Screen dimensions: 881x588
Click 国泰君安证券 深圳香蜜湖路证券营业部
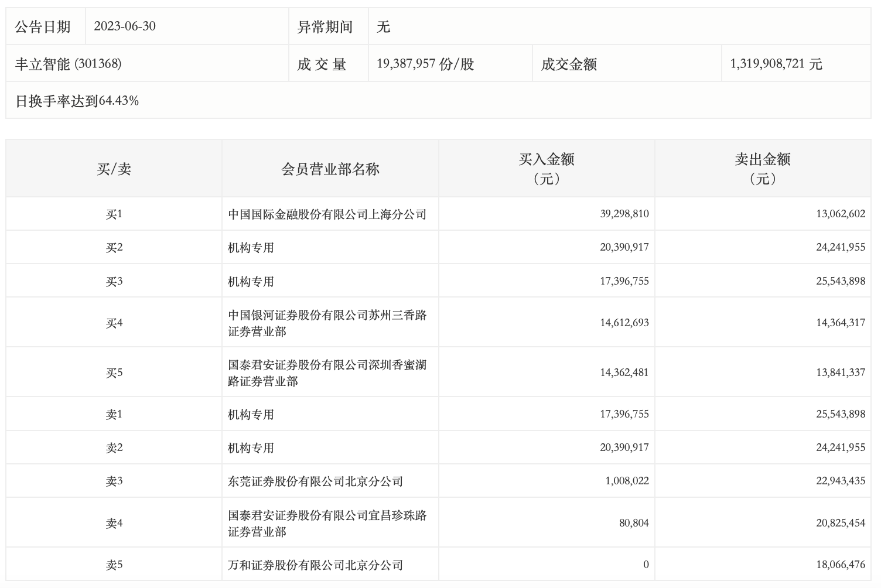click(327, 373)
